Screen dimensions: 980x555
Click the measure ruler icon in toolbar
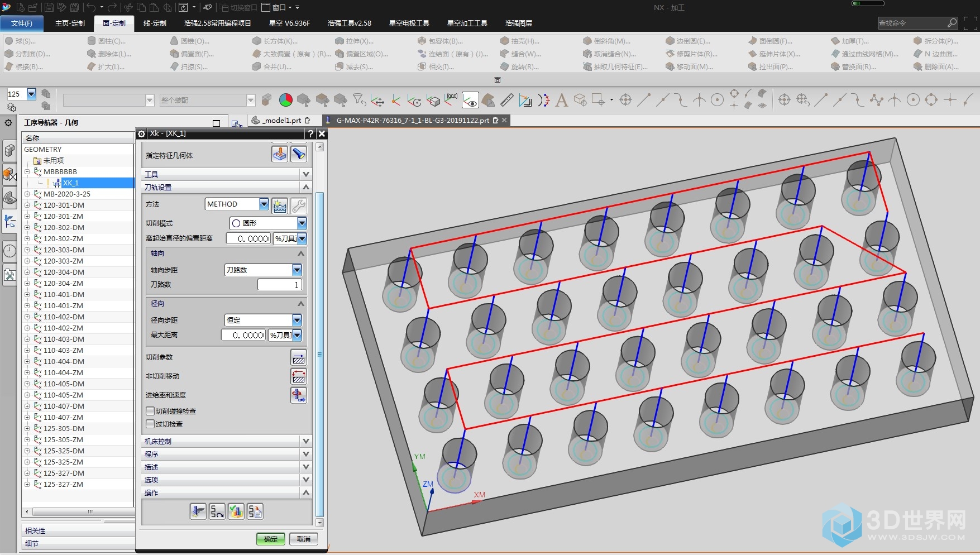506,101
